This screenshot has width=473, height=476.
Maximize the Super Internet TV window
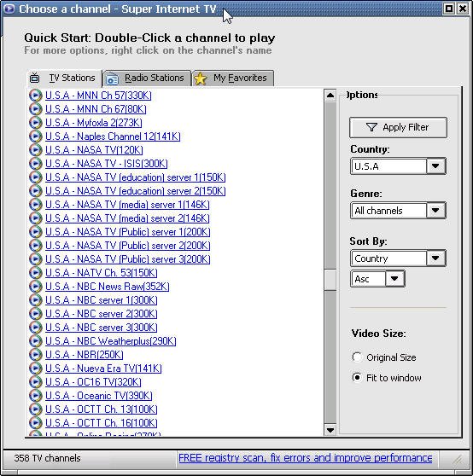pos(449,9)
